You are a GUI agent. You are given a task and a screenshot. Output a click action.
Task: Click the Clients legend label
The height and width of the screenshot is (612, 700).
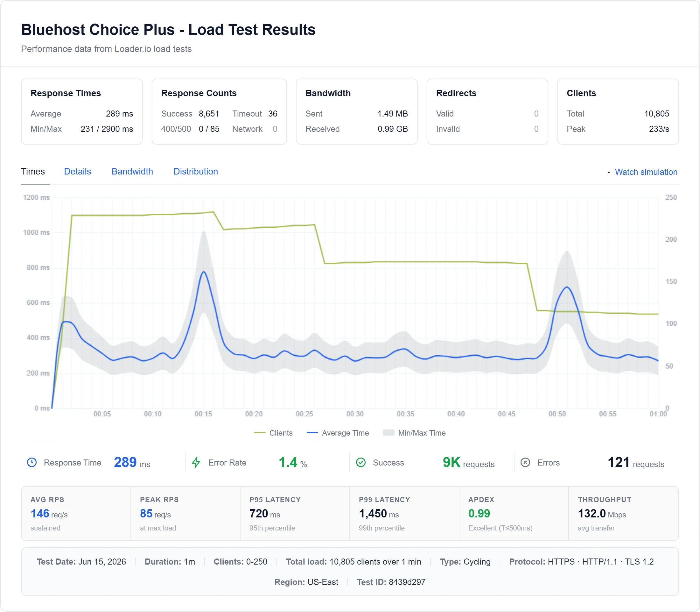point(281,433)
